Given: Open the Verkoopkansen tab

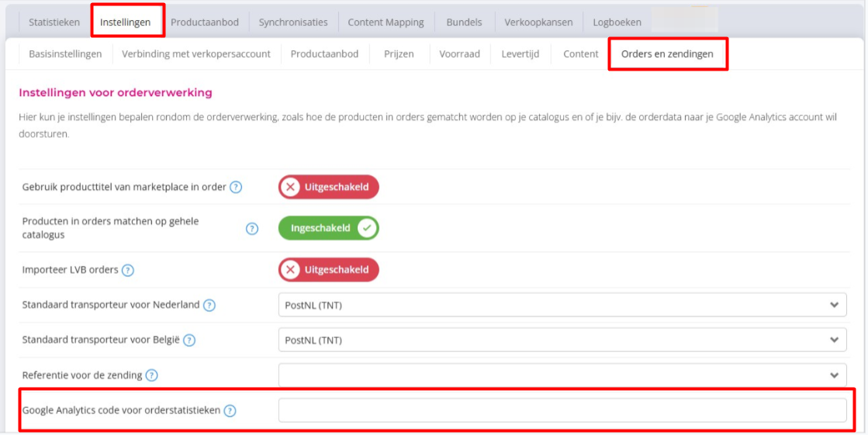Looking at the screenshot, I should click(x=538, y=22).
